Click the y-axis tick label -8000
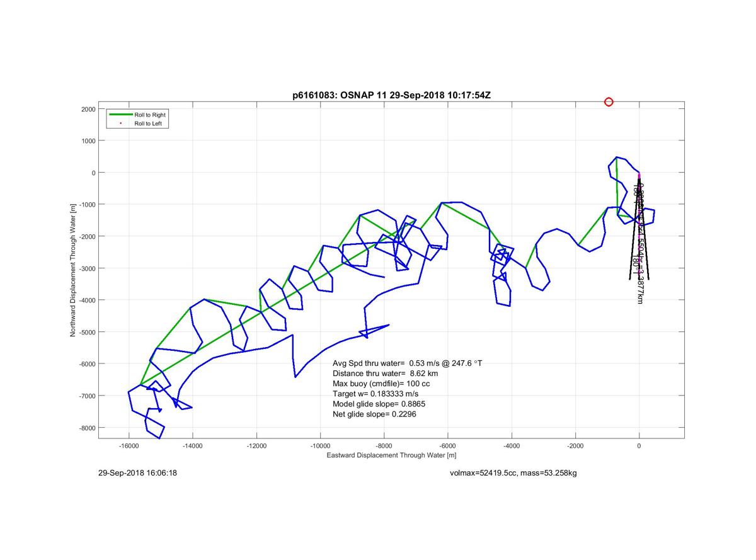The image size is (756, 560). pyautogui.click(x=86, y=428)
